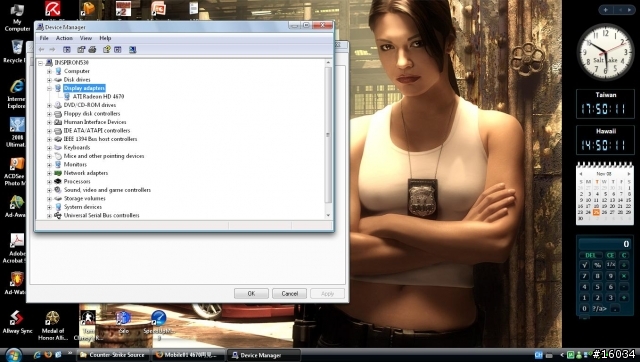The image size is (640, 362).
Task: Open the Allway Sync desktop icon
Action: (17, 322)
